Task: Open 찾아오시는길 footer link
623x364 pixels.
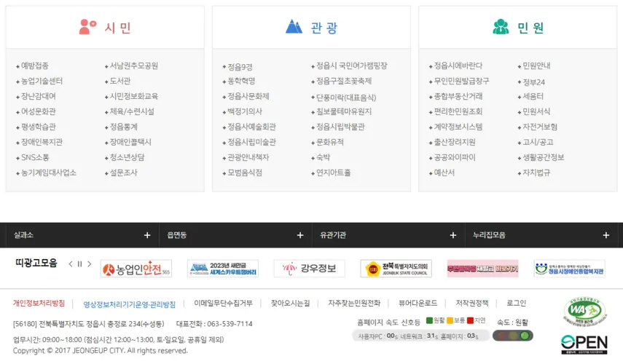Action: pos(290,304)
